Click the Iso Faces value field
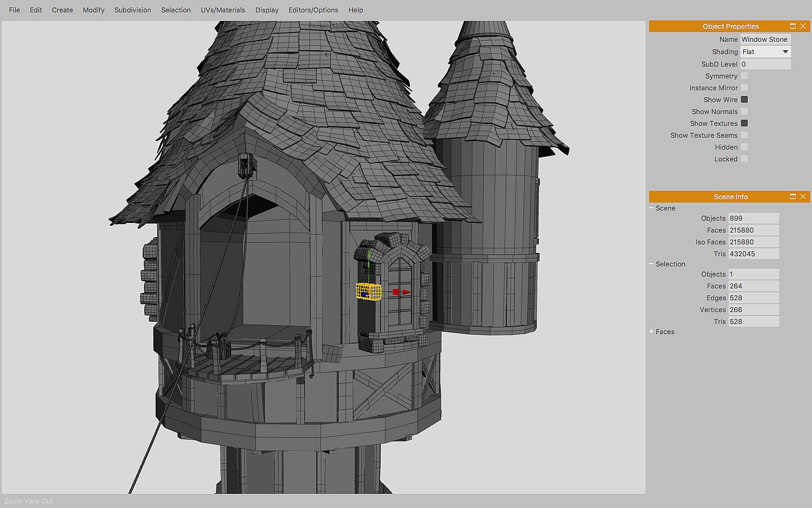 point(754,242)
